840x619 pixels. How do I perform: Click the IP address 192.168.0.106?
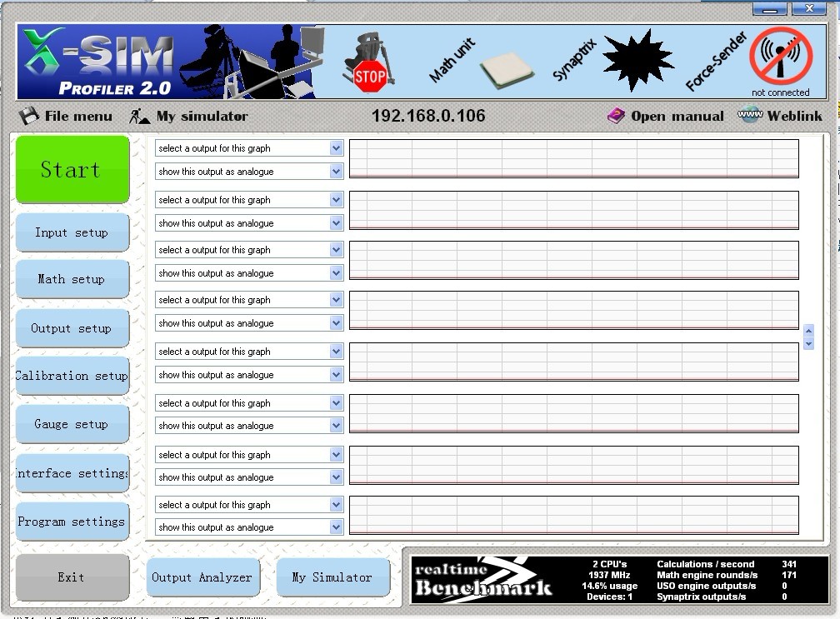pyautogui.click(x=428, y=116)
